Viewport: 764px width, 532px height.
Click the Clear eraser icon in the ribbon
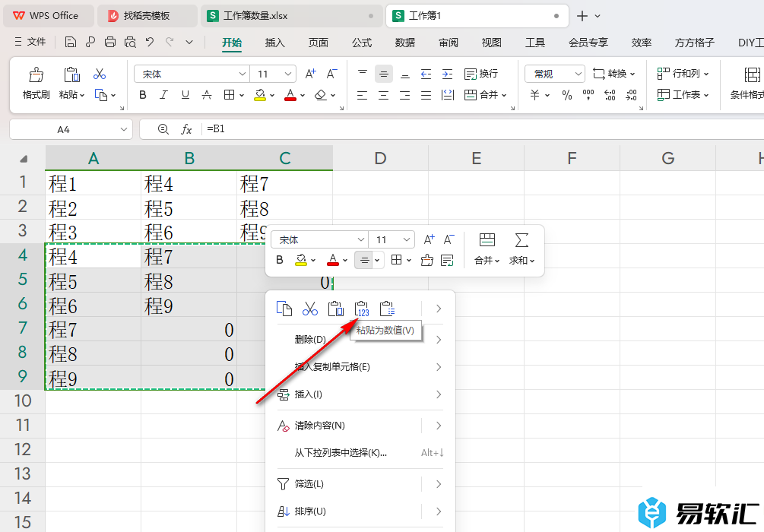[321, 95]
